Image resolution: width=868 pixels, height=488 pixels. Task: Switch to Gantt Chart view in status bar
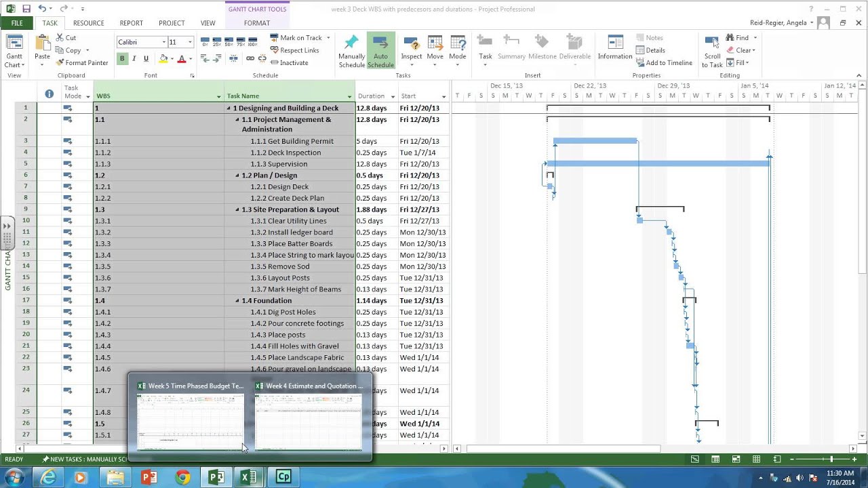click(695, 460)
